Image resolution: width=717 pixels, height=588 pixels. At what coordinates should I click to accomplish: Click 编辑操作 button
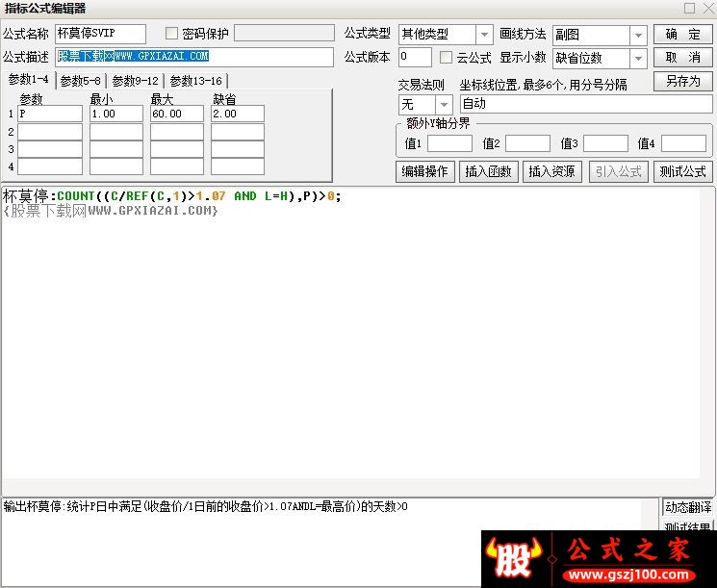point(424,172)
